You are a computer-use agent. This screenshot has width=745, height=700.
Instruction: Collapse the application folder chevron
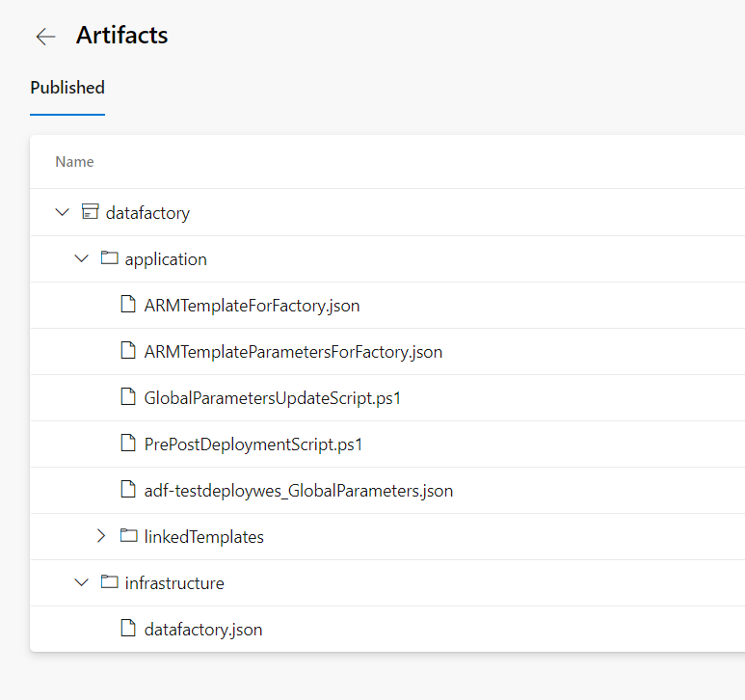pyautogui.click(x=82, y=258)
